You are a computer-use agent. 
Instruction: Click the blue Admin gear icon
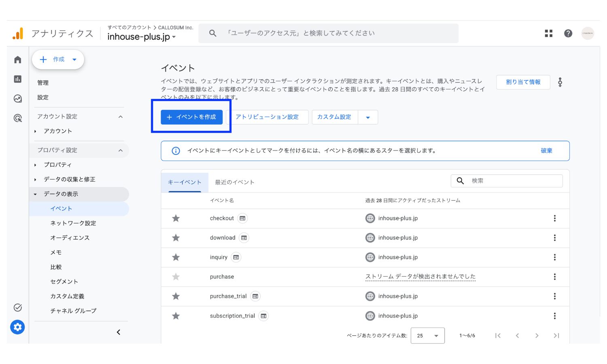pyautogui.click(x=17, y=327)
